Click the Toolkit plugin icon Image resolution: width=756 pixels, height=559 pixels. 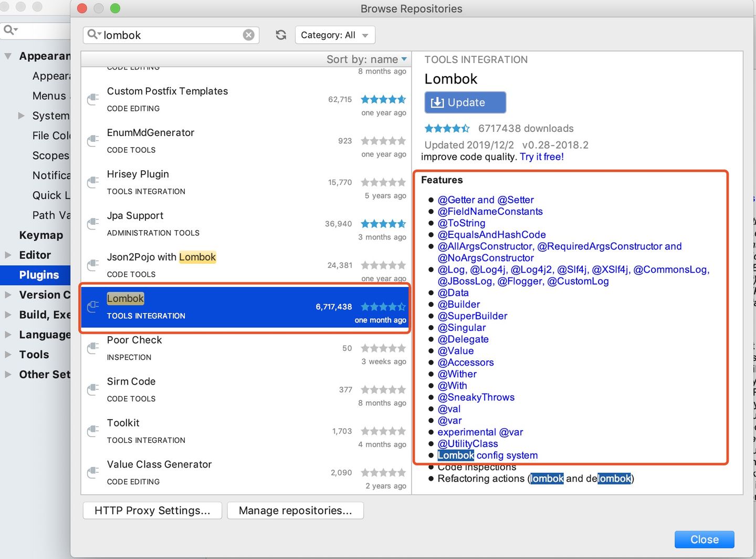[x=93, y=431]
